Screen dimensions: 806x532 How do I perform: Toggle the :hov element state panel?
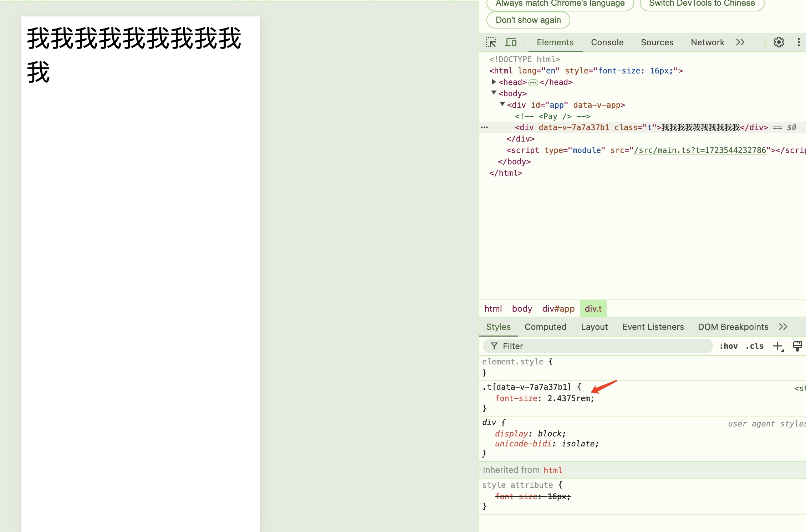pyautogui.click(x=728, y=346)
